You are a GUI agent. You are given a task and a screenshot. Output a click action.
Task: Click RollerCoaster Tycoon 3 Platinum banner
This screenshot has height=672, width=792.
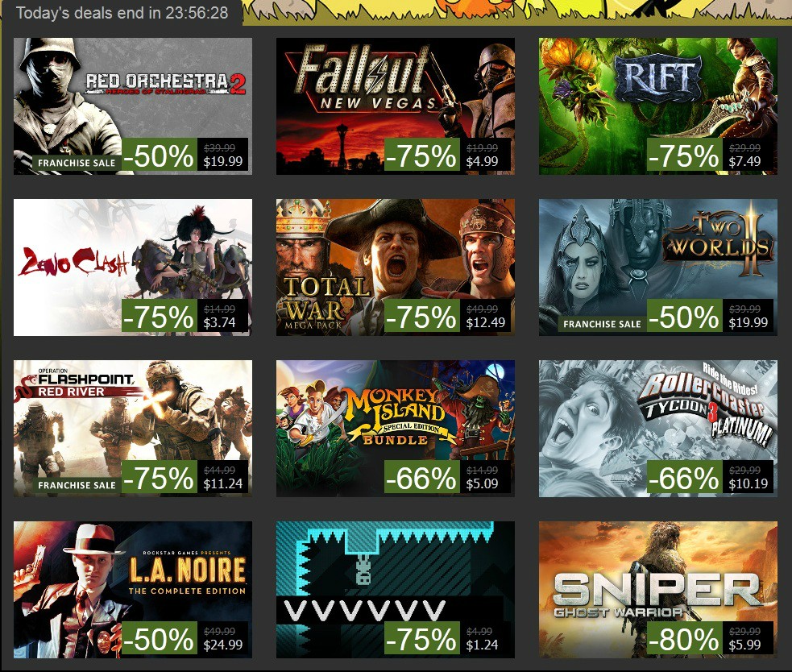(658, 429)
